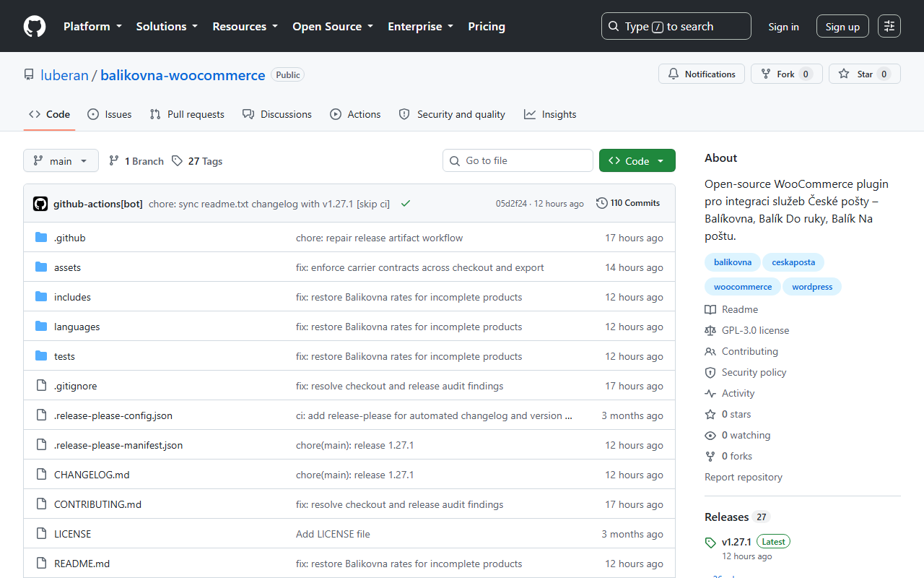The height and width of the screenshot is (578, 924).
Task: Select the balikovna topic tag
Action: [x=733, y=262]
